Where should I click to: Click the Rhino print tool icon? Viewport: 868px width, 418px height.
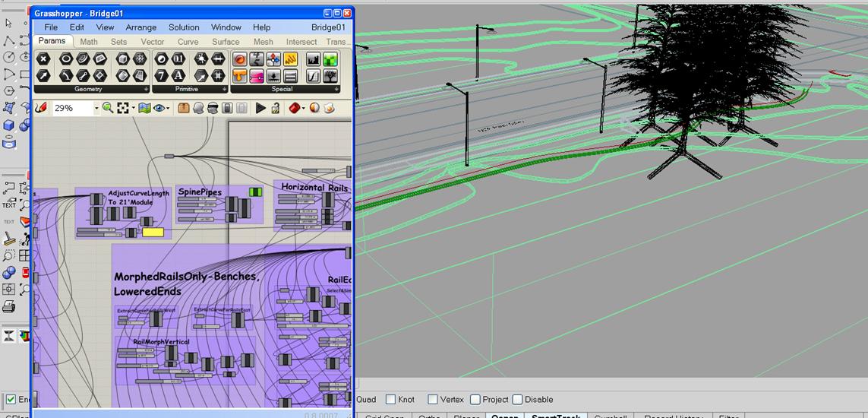tap(9, 307)
